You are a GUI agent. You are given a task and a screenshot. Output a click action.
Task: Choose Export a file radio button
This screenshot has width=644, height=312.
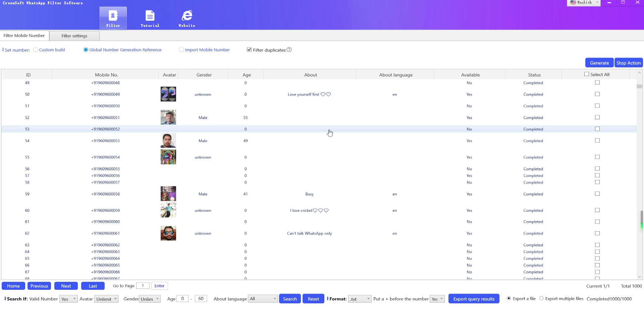(x=509, y=298)
